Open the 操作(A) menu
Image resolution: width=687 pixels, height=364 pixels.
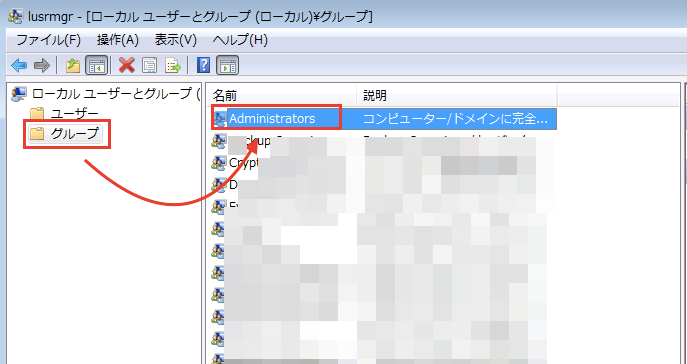coord(118,40)
